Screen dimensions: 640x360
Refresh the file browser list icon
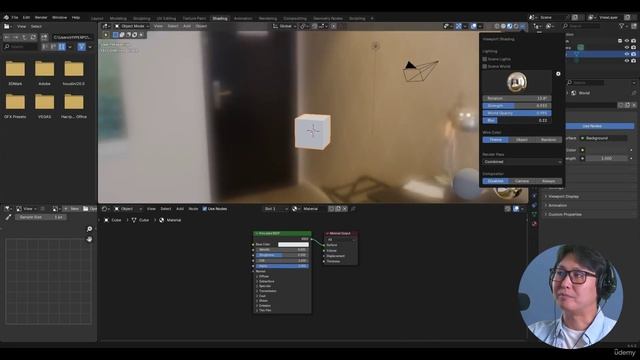33,37
